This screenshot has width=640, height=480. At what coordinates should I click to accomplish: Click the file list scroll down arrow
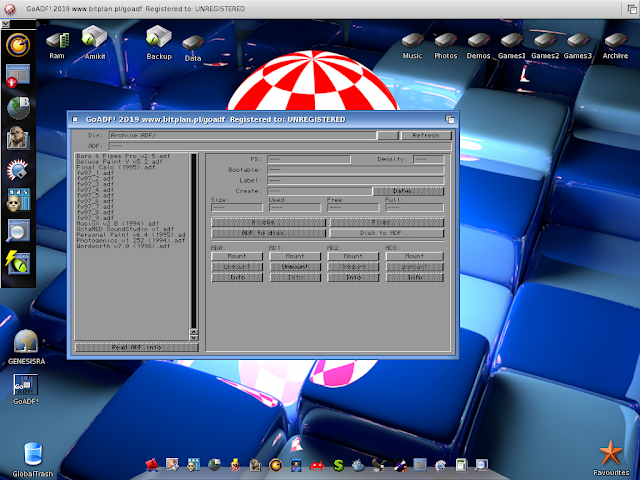point(194,338)
